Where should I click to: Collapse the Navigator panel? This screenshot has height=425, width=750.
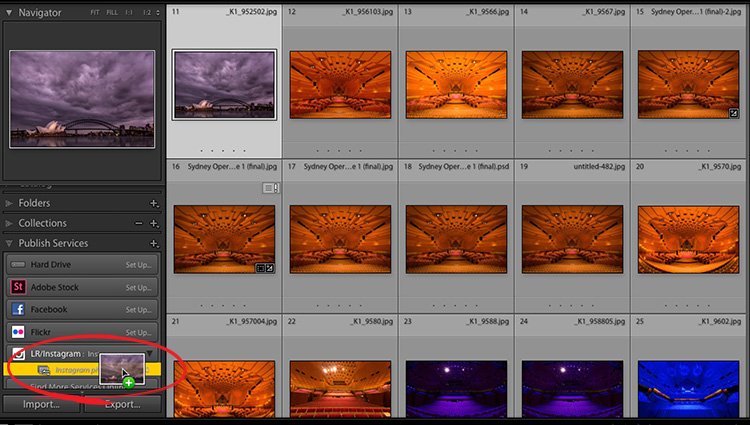[x=9, y=13]
